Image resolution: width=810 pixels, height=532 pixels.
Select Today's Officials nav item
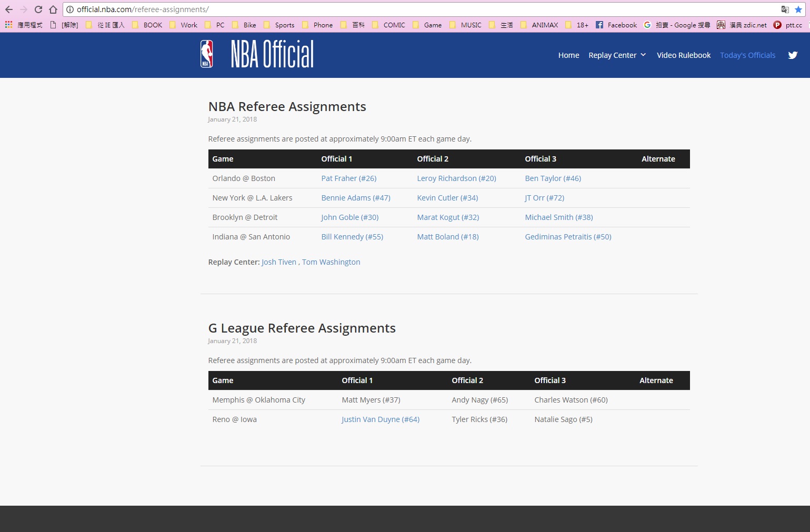pos(747,55)
